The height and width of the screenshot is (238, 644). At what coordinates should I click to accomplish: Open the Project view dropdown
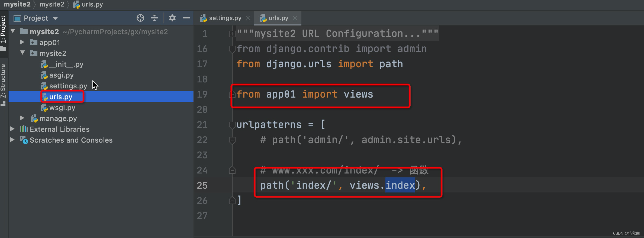pyautogui.click(x=55, y=18)
